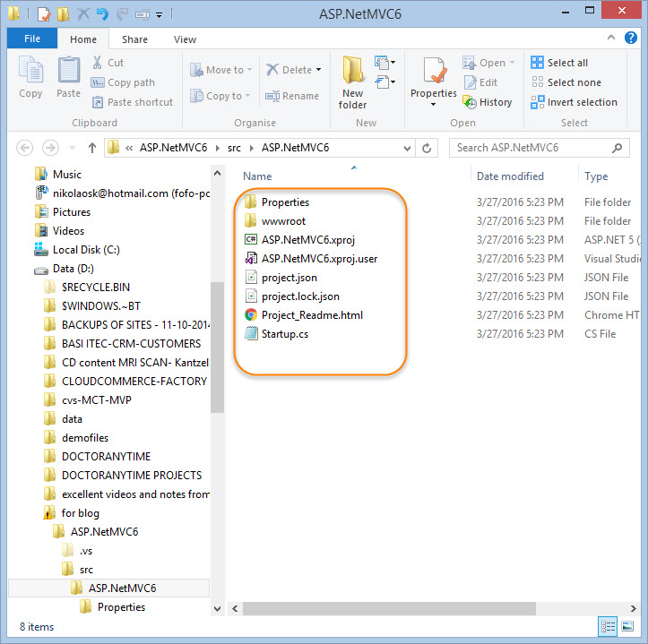Open the Delete dropdown arrow
Image resolution: width=648 pixels, height=644 pixels.
click(x=319, y=69)
